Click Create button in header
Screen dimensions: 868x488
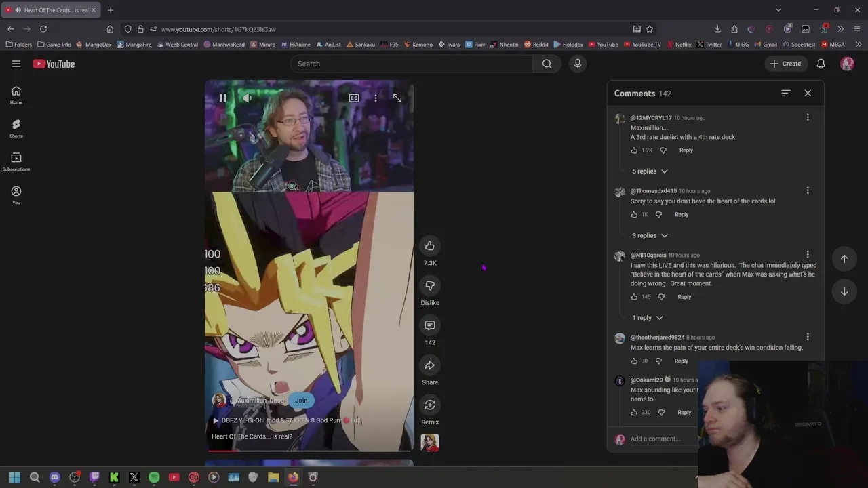tap(785, 64)
